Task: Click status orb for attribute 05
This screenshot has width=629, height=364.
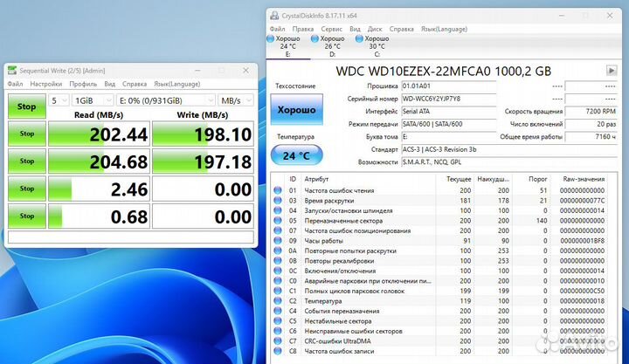Action: tap(278, 221)
